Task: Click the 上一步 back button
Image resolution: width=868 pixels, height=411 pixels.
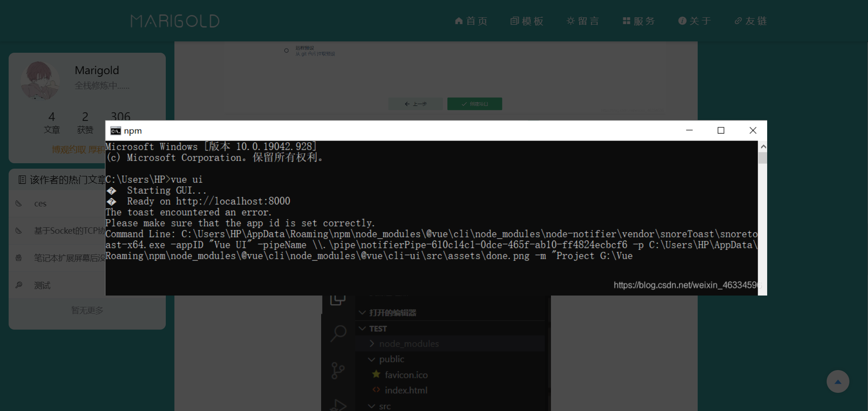Action: tap(416, 104)
